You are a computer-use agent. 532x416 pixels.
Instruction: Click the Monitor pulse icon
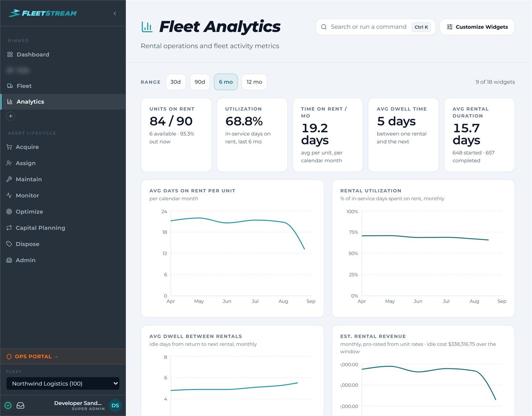pyautogui.click(x=9, y=196)
